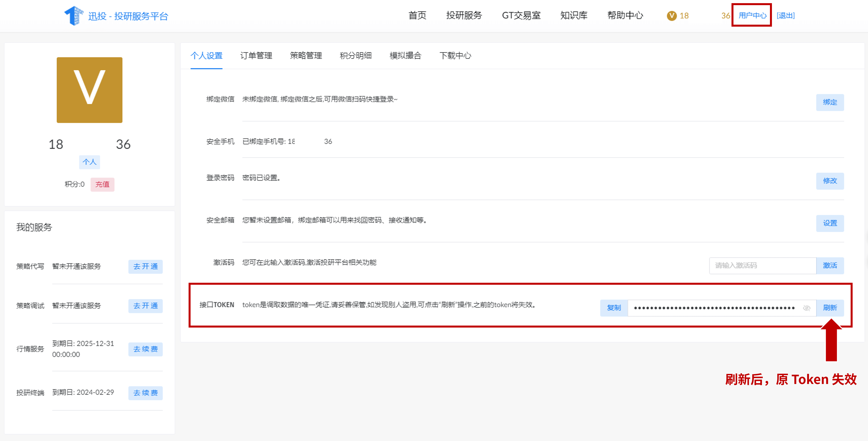Viewport: 868px width, 441px height.
Task: Open 帮助中心 navigation item
Action: point(625,16)
